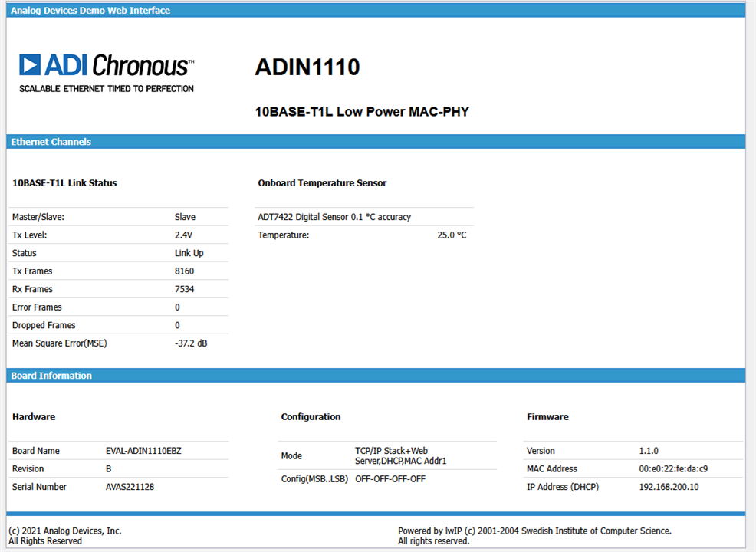756x552 pixels.
Task: Click the MAC Address label
Action: coord(551,469)
